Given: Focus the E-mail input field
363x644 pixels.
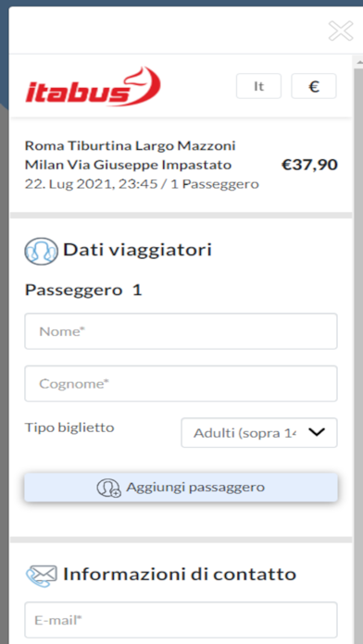Looking at the screenshot, I should point(181,620).
